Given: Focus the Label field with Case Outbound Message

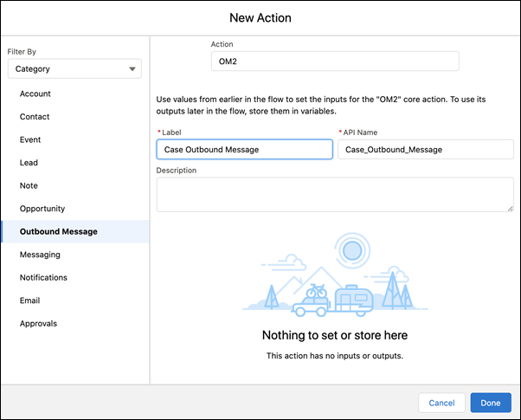Looking at the screenshot, I should click(x=245, y=149).
